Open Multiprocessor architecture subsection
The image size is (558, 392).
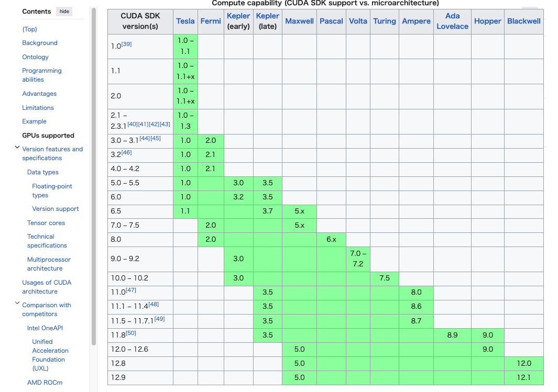pyautogui.click(x=49, y=264)
